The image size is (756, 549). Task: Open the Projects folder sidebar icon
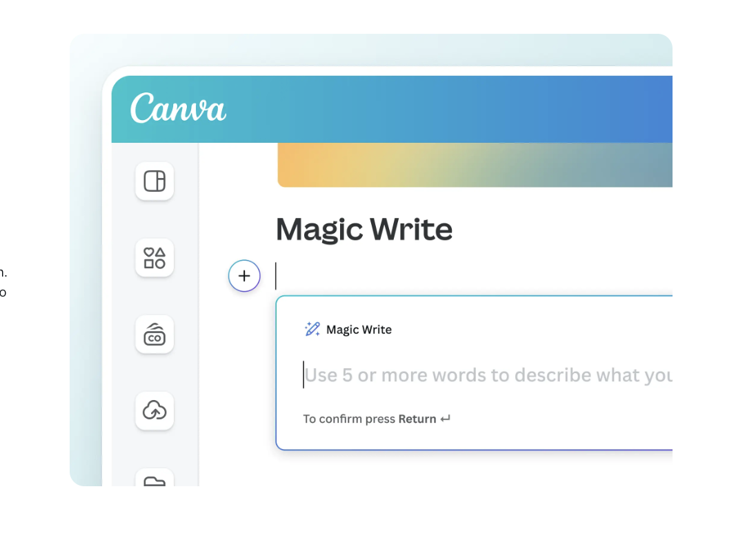(x=155, y=478)
